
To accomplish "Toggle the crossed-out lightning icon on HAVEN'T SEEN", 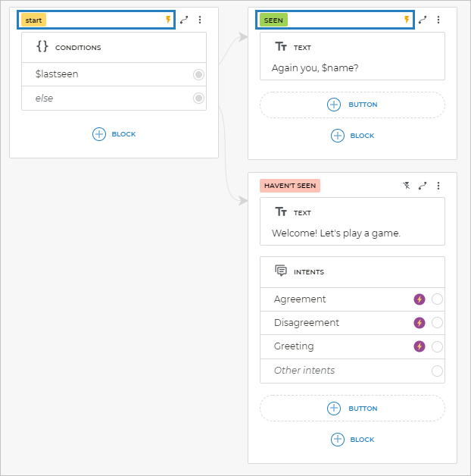I will tap(407, 186).
